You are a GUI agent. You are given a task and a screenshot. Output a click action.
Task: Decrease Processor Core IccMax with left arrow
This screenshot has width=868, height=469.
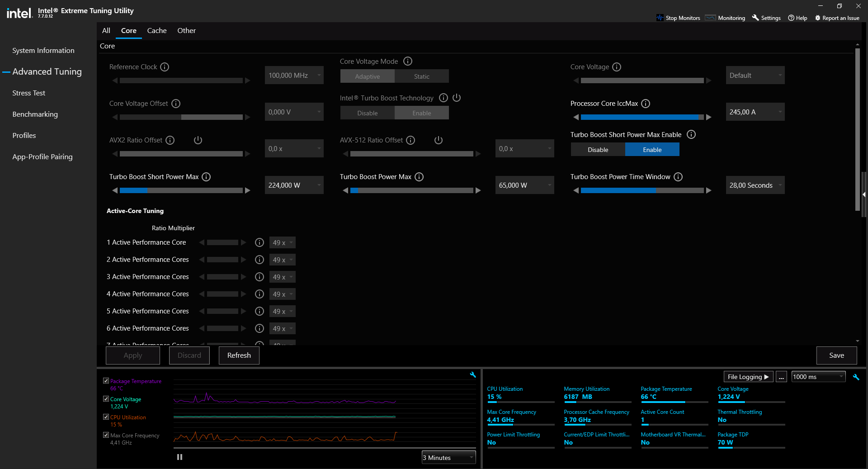576,117
